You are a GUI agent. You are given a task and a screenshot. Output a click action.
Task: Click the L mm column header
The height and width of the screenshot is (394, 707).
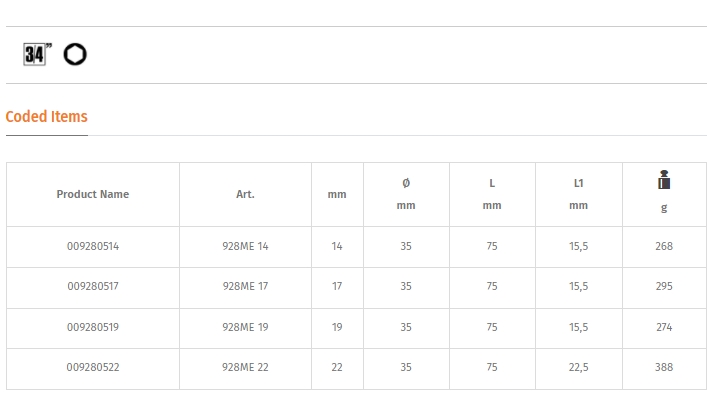[492, 194]
